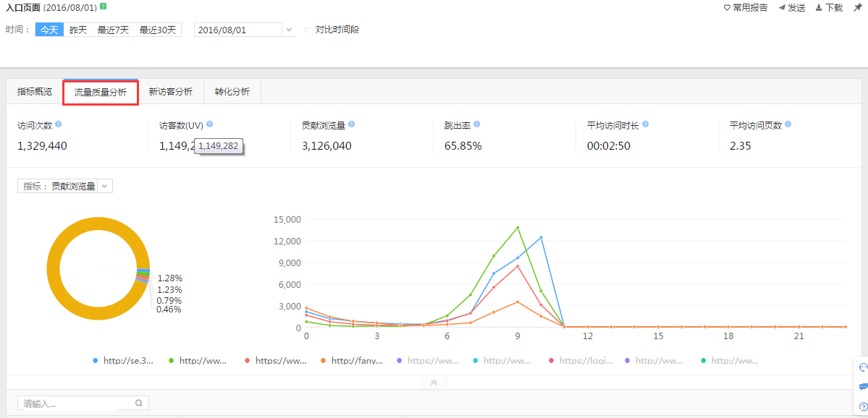
Task: Click help icon beside 访问次数
Action: click(59, 124)
